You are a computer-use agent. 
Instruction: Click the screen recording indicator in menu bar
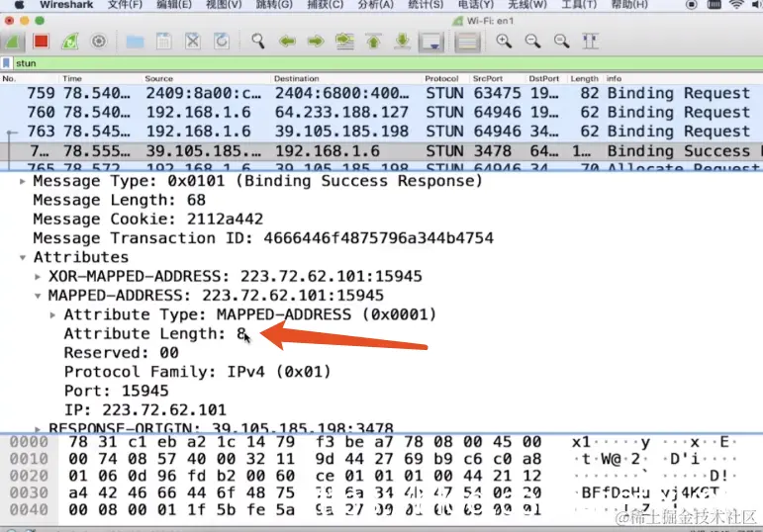click(x=691, y=5)
